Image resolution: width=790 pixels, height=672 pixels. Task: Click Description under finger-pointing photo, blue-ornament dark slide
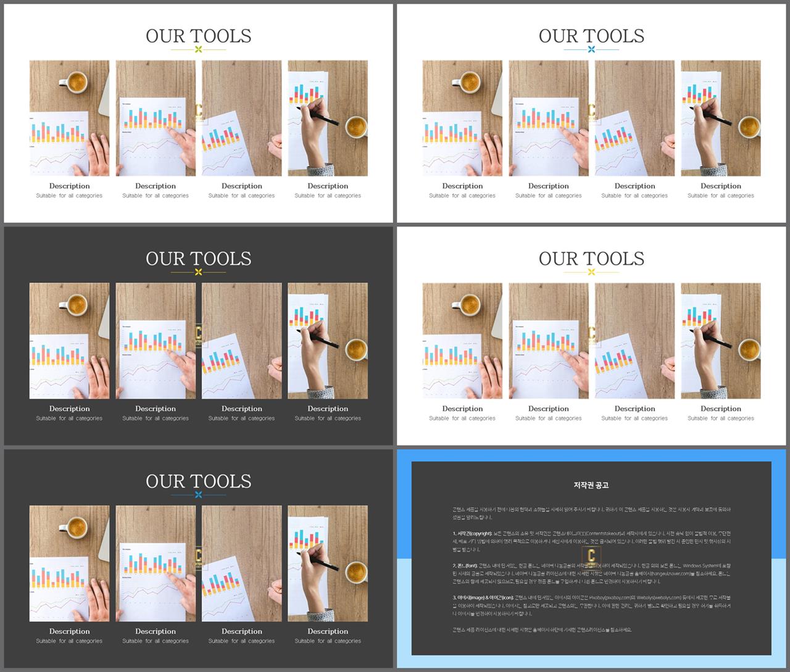point(156,631)
